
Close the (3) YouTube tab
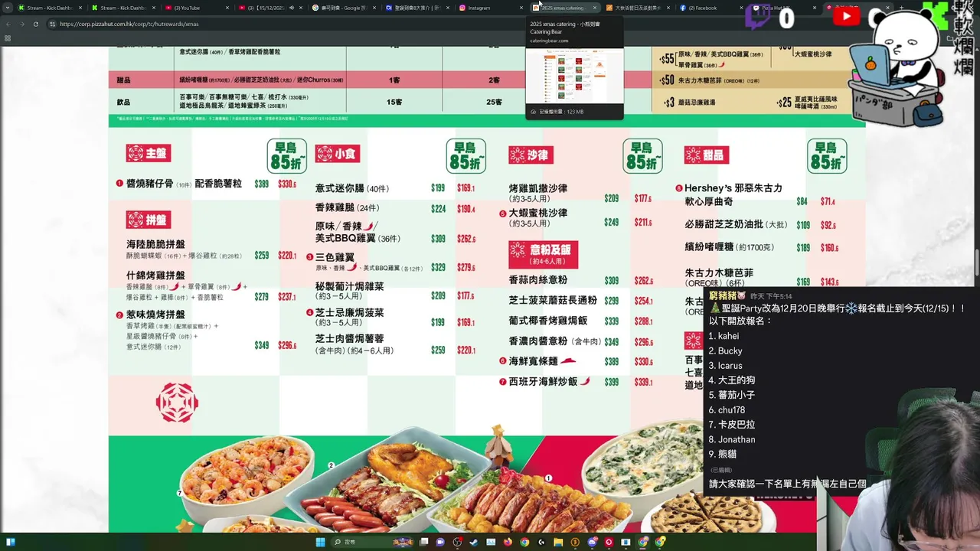click(227, 8)
